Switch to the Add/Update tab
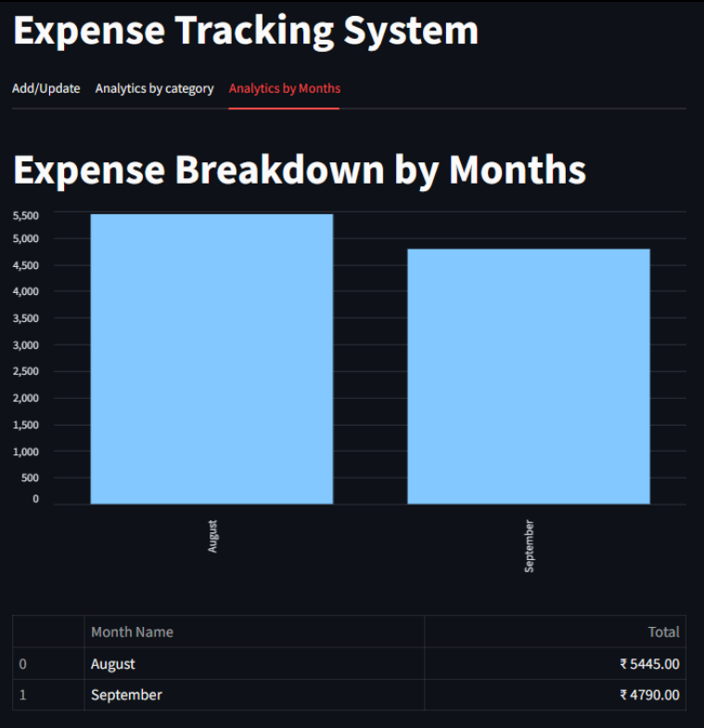The image size is (704, 728). [x=45, y=89]
